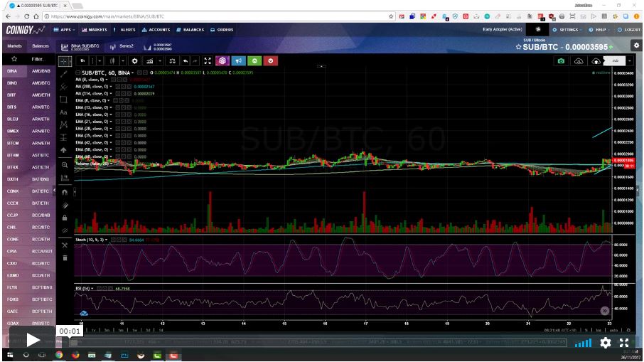This screenshot has height=362, width=644.
Task: Click the video progress bar
Action: click(318, 342)
